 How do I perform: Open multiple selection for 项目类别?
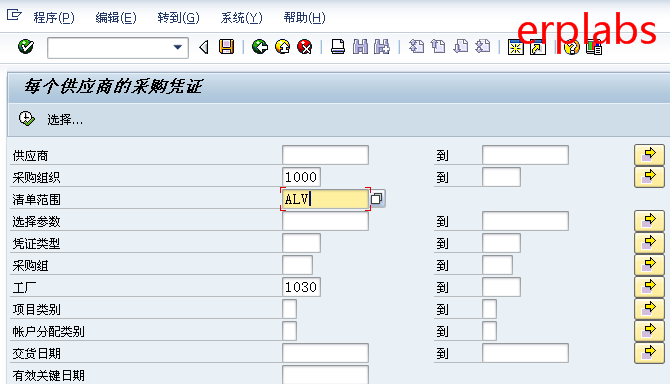(x=649, y=309)
